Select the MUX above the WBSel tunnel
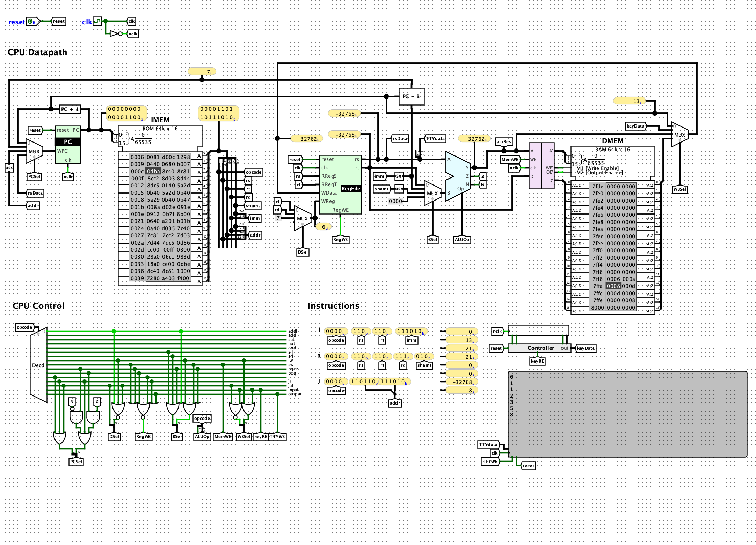Screen dimensions: 756x545 coord(680,135)
